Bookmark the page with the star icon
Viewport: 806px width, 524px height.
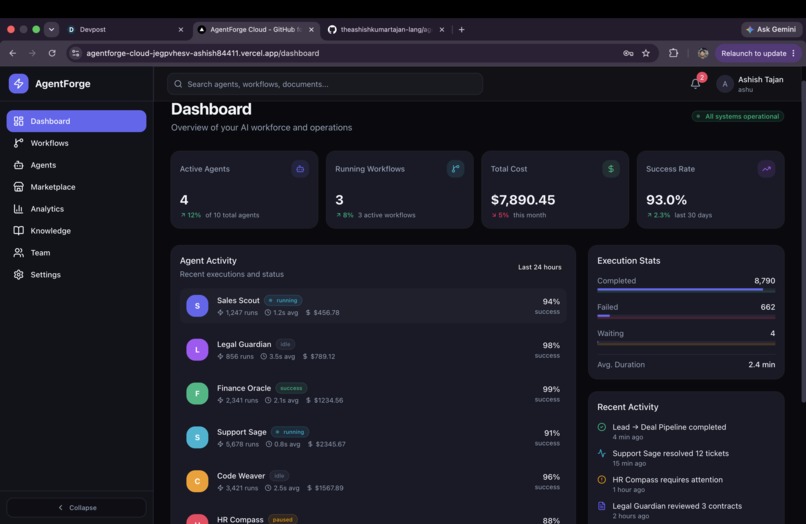coord(646,53)
